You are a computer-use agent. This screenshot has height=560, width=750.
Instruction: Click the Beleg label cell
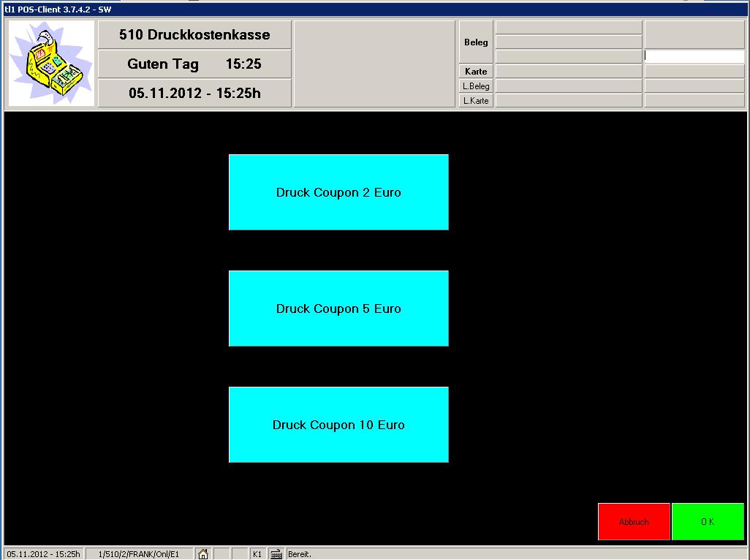[x=476, y=42]
